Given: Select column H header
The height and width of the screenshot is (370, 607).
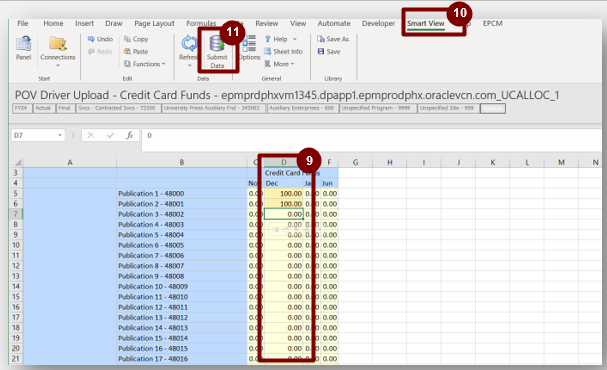Looking at the screenshot, I should 390,163.
